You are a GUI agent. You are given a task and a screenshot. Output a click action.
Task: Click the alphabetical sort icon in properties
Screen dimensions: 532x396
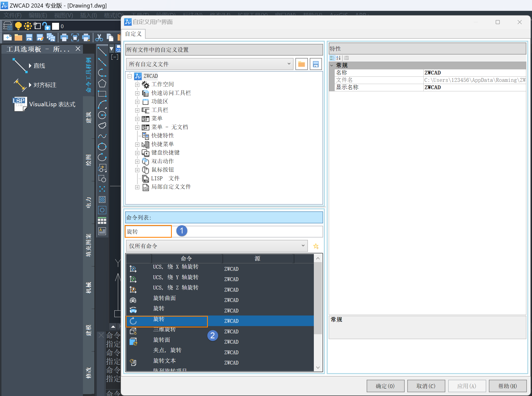click(x=338, y=58)
